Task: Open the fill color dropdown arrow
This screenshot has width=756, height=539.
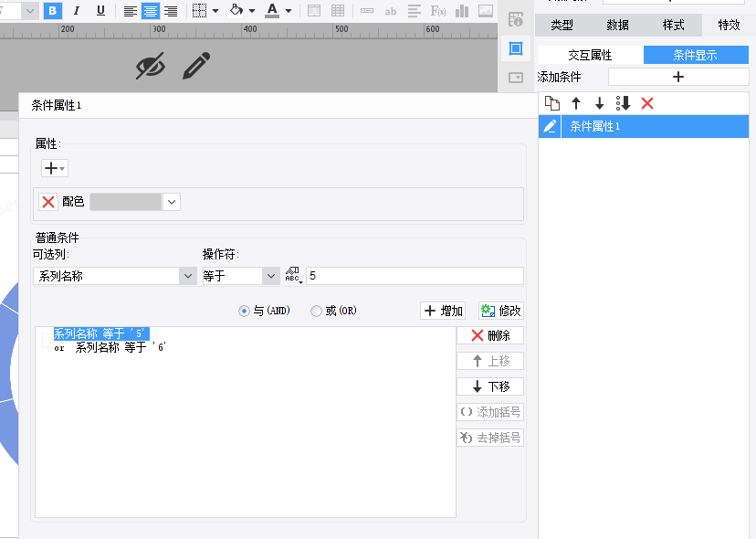Action: [x=252, y=11]
